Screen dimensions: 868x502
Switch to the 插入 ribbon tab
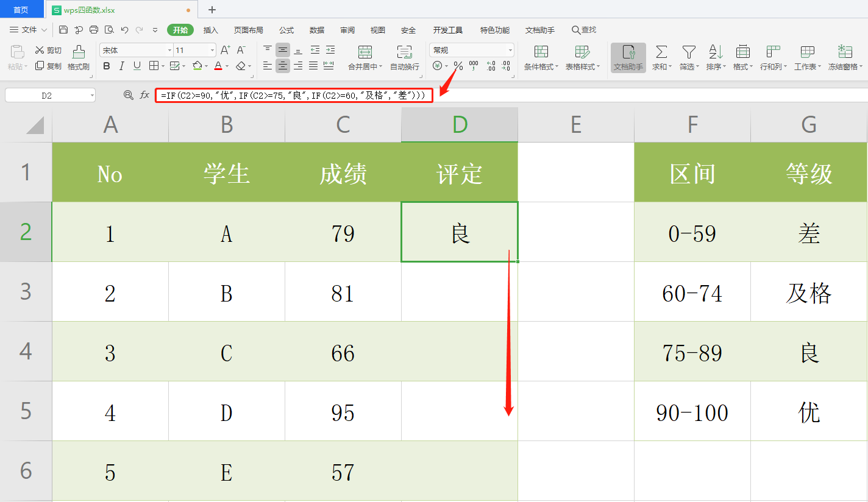210,30
